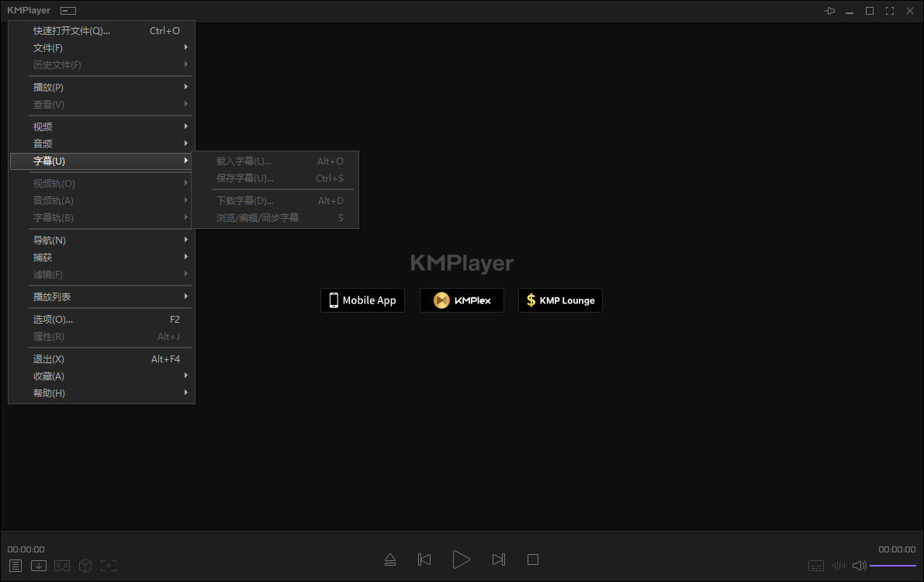The image size is (924, 582).
Task: Choose 退出(X) to quit
Action: pos(102,359)
